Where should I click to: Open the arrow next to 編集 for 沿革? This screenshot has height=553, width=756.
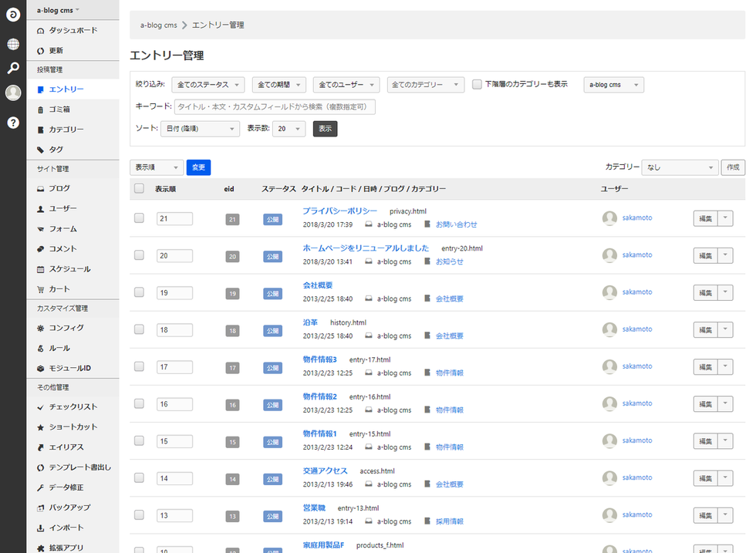(x=726, y=329)
